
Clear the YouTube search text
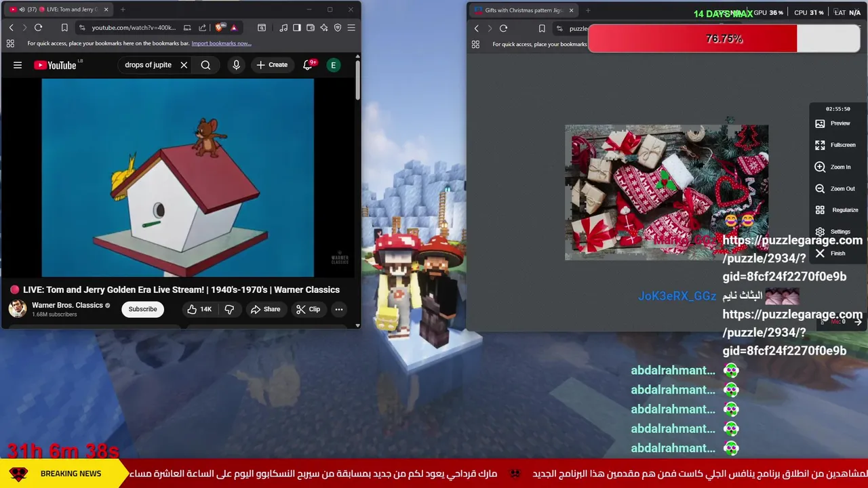click(184, 65)
